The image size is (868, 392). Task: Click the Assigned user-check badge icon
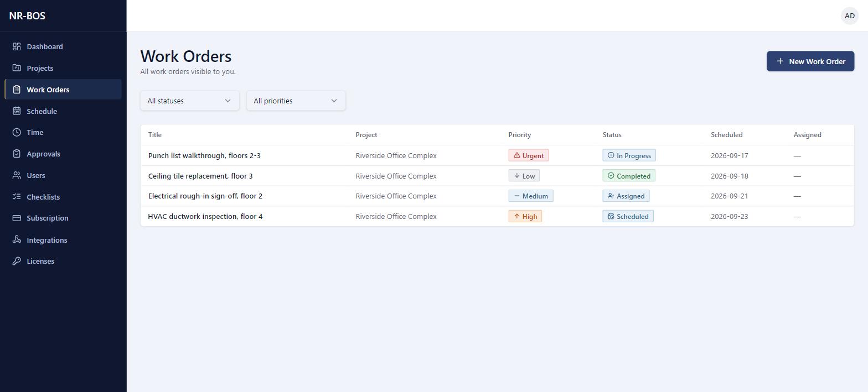coord(611,196)
